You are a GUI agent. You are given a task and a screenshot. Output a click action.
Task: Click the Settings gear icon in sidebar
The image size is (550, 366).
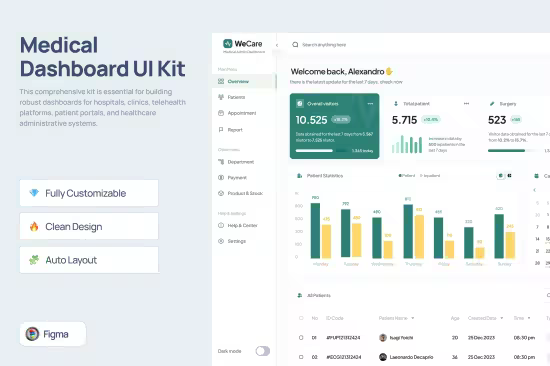click(x=221, y=241)
